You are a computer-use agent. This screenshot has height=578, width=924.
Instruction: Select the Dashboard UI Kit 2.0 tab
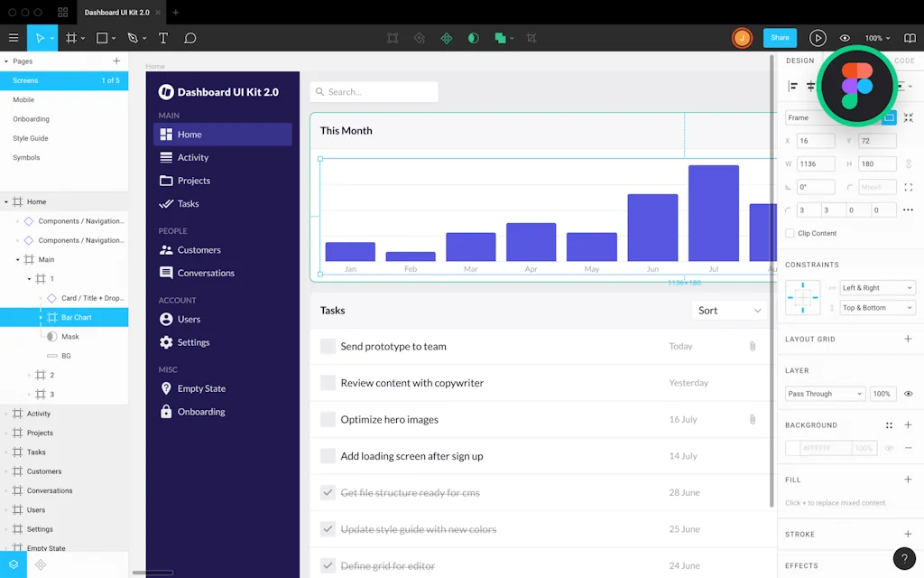119,12
